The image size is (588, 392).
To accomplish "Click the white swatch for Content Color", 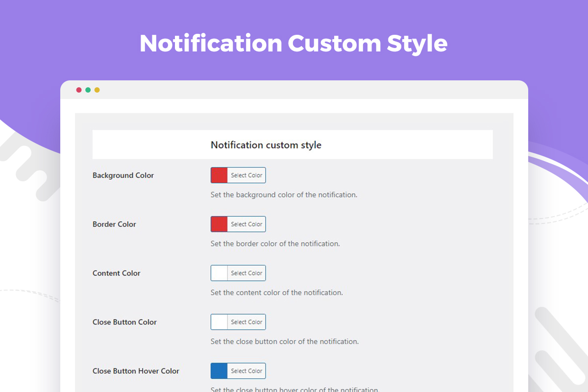I will pyautogui.click(x=219, y=273).
